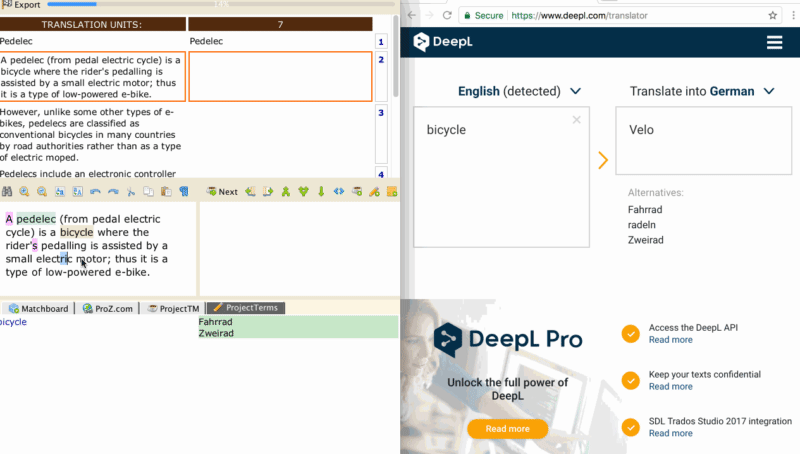Click the Export button at top left
This screenshot has height=454, width=800.
coord(21,5)
